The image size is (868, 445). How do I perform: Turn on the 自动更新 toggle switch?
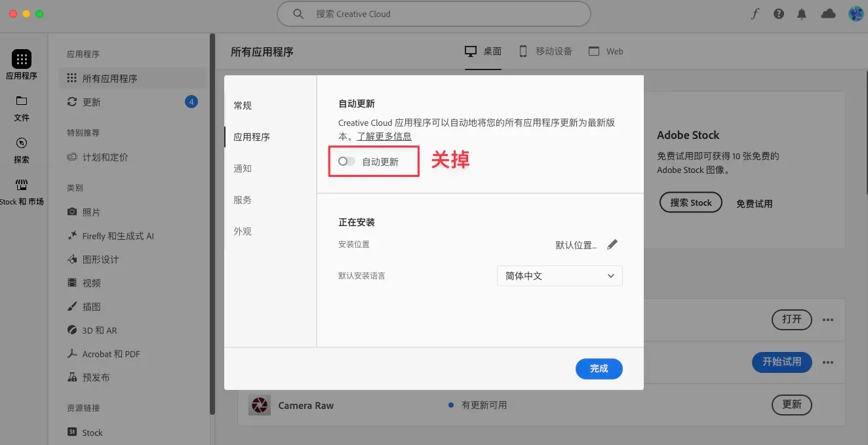(x=347, y=161)
